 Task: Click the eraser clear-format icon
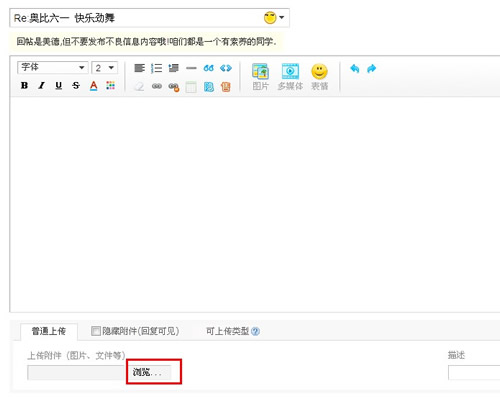pos(139,87)
